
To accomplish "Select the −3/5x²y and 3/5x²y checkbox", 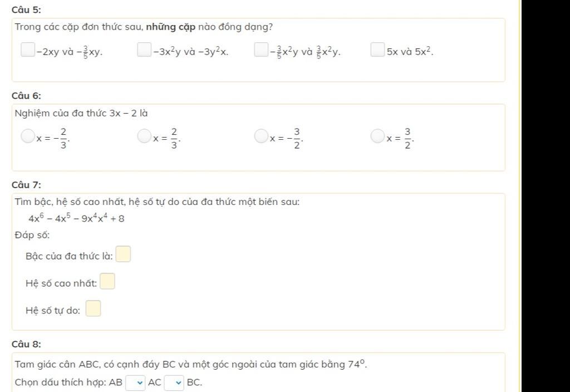I will (261, 51).
